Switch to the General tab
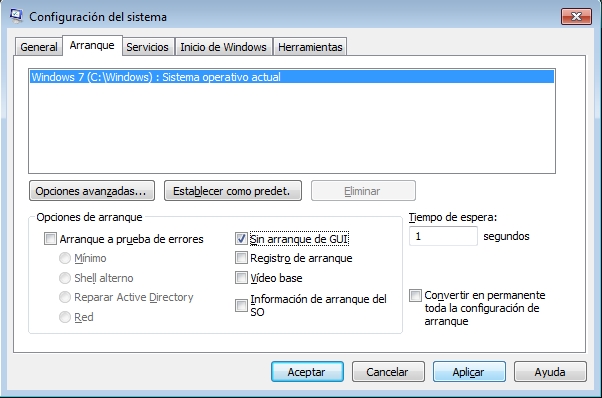Image resolution: width=602 pixels, height=398 pixels. point(39,47)
